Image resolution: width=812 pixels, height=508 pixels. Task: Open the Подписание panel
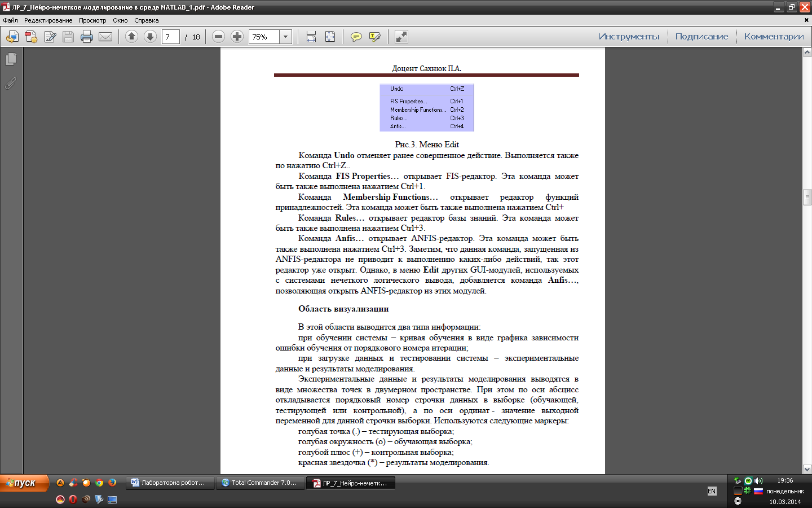[702, 37]
